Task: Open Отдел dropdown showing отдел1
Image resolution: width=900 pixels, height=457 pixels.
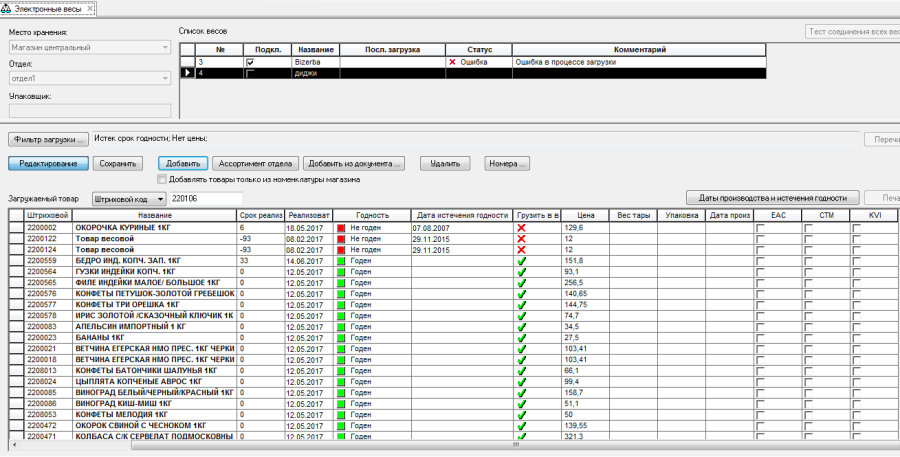Action: tap(90, 78)
